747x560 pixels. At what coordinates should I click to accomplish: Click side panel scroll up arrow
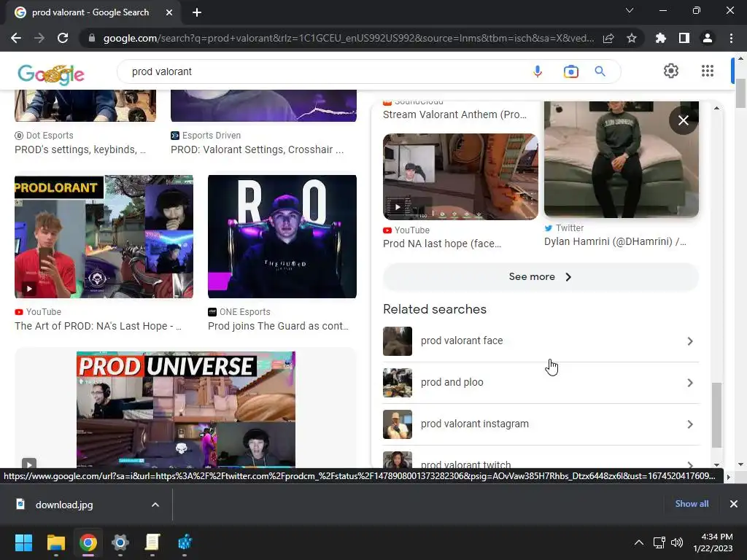tap(716, 109)
